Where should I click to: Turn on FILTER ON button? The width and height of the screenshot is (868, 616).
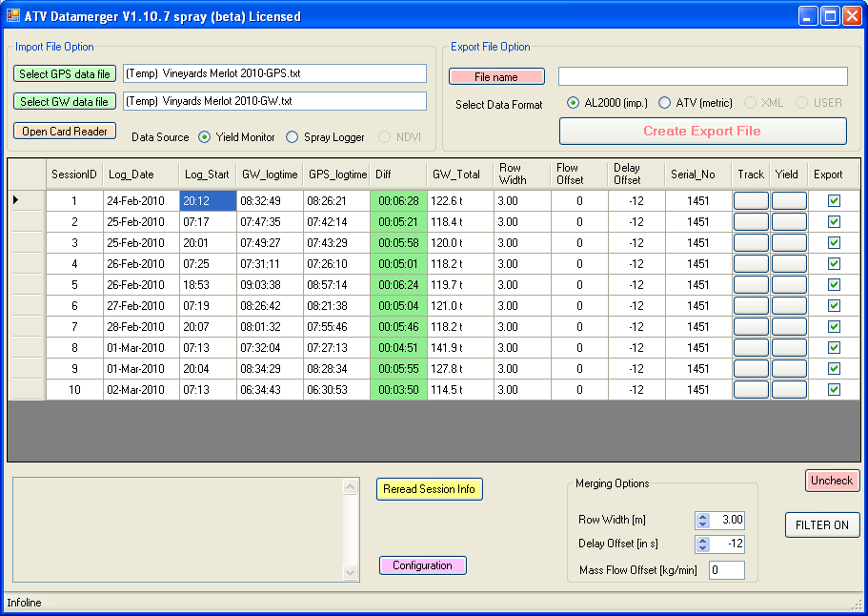coord(821,525)
